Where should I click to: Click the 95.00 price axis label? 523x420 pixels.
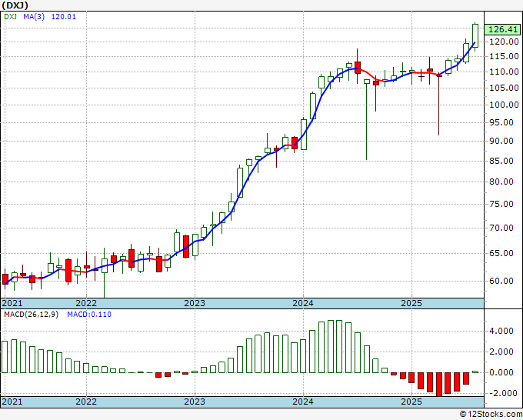pyautogui.click(x=501, y=122)
